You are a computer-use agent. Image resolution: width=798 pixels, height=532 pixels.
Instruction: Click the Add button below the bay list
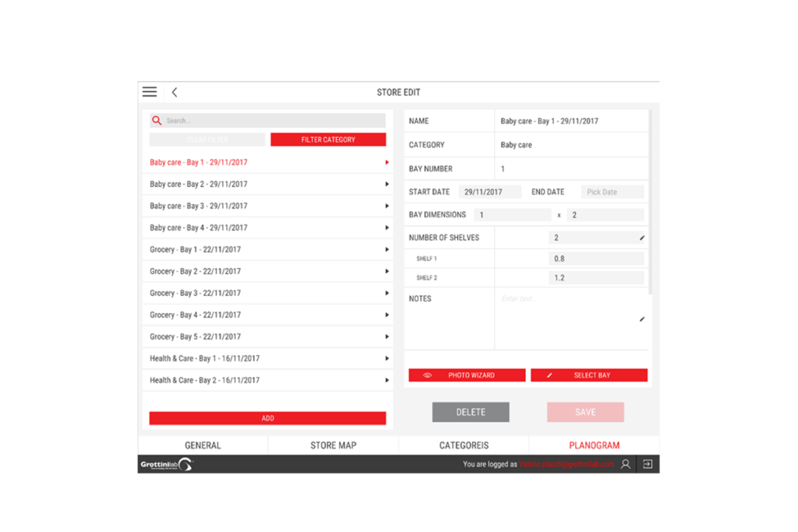tap(267, 417)
